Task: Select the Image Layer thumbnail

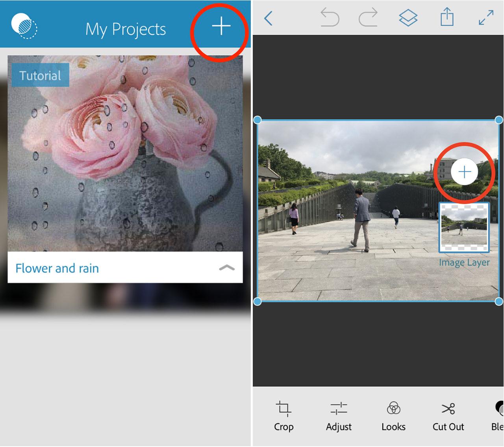Action: tap(464, 227)
